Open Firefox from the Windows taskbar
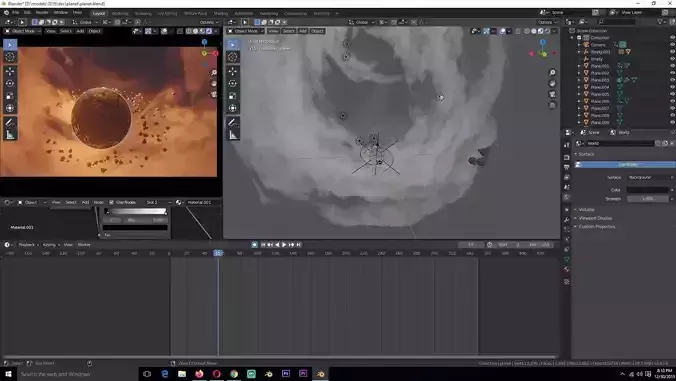Viewport: 676px width, 381px height. click(x=199, y=374)
